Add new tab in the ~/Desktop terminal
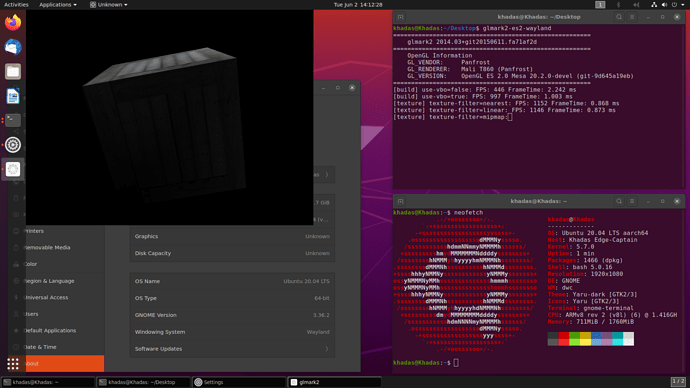Screen dimensions: 690x388 [x=400, y=17]
